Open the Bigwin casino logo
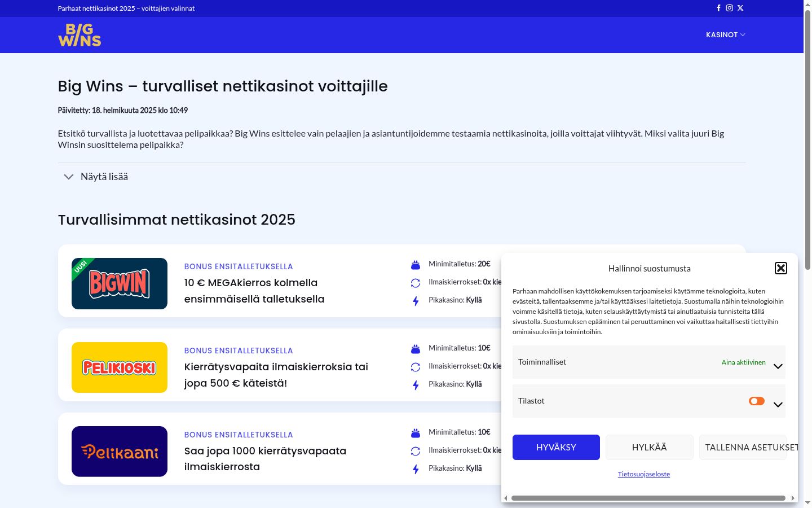The width and height of the screenshot is (812, 508). (120, 283)
